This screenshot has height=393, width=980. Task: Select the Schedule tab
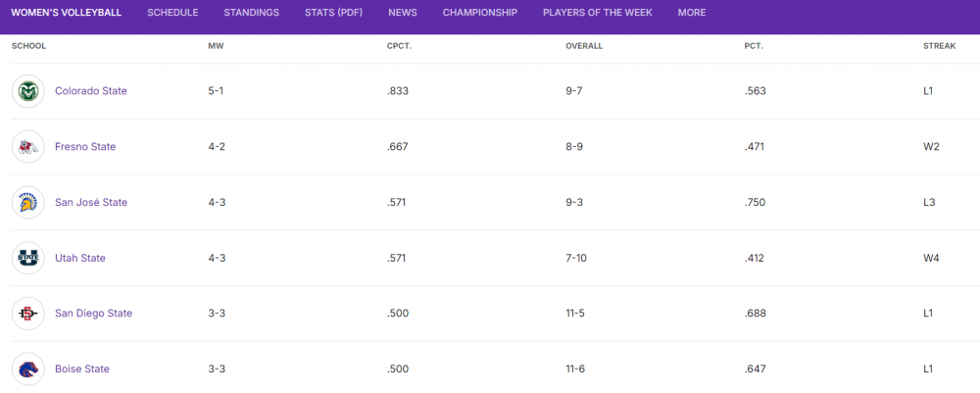[x=172, y=13]
